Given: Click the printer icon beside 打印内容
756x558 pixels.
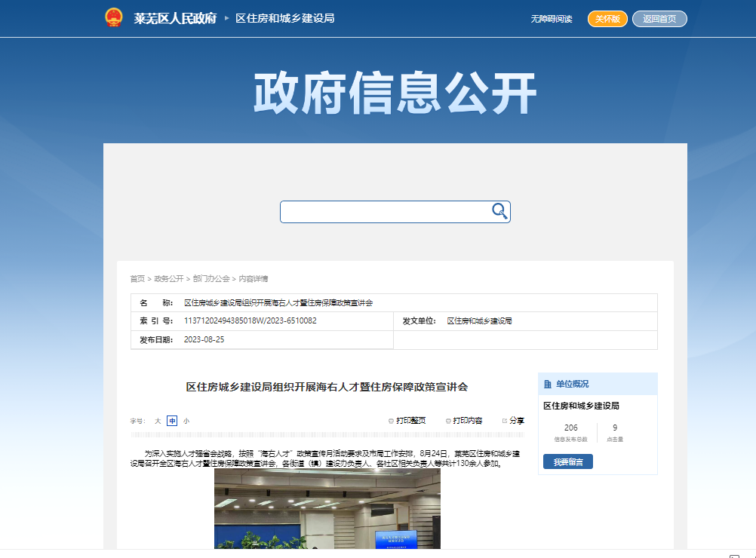Looking at the screenshot, I should [x=448, y=421].
